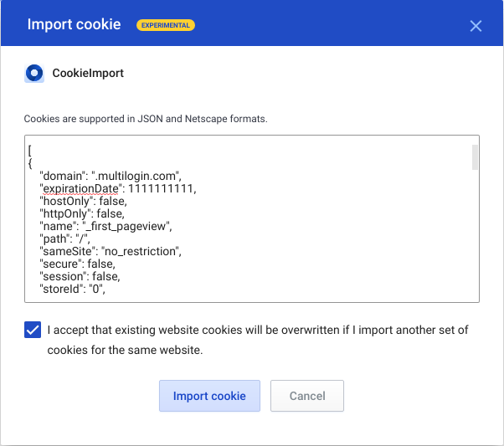Click the JSON and Netscape formats hint text
The image size is (504, 446).
pyautogui.click(x=146, y=119)
